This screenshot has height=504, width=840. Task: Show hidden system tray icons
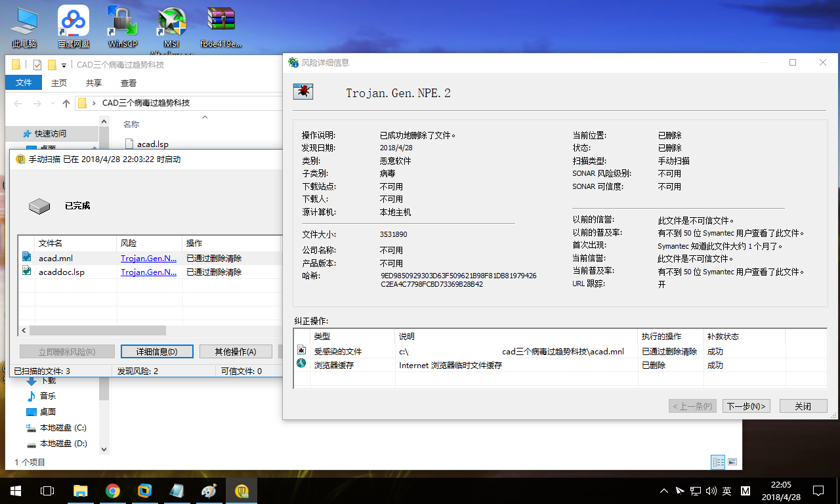tap(664, 491)
